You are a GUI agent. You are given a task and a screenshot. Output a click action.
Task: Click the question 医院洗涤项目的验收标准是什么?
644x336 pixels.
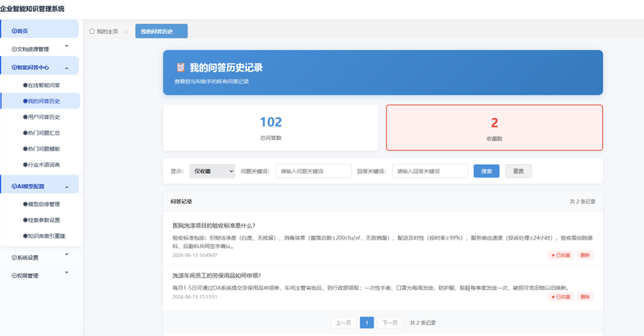[x=214, y=226]
